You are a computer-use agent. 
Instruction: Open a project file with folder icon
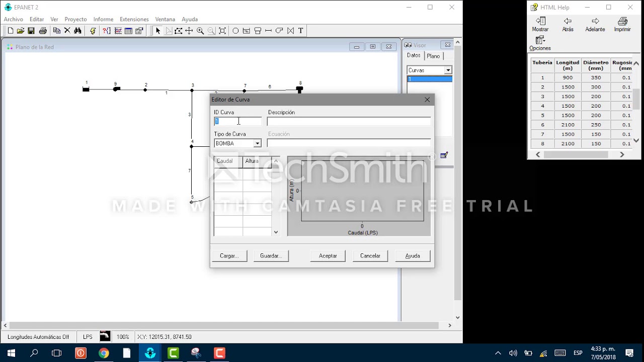tap(21, 31)
